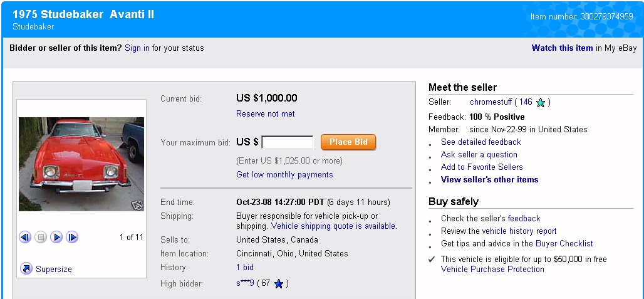Screen dimensions: 644x299
Task: Open the vehicle history report
Action: [x=519, y=231]
